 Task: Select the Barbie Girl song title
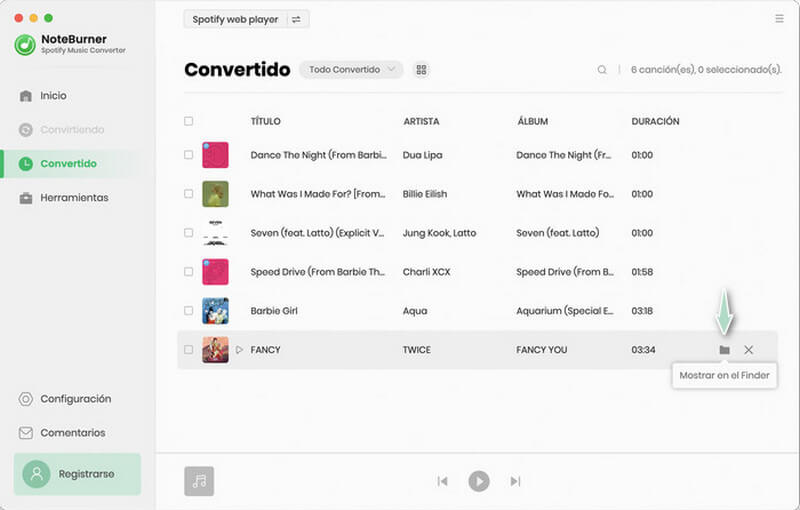(x=274, y=311)
